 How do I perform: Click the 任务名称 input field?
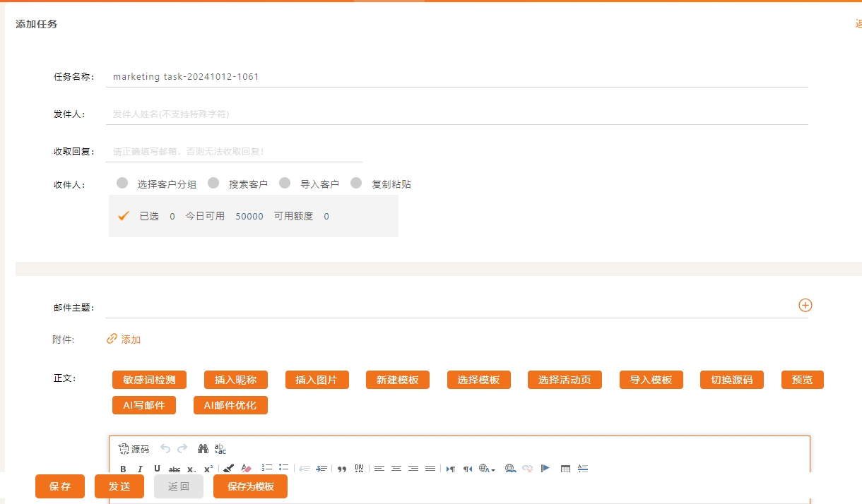pyautogui.click(x=457, y=77)
